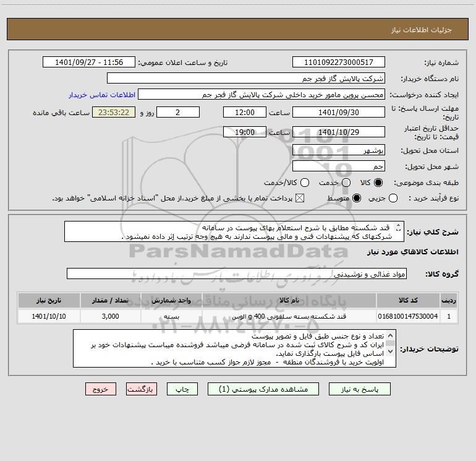Click the page title جزئیات اطلاعات نیاز
The image size is (476, 461).
click(422, 30)
